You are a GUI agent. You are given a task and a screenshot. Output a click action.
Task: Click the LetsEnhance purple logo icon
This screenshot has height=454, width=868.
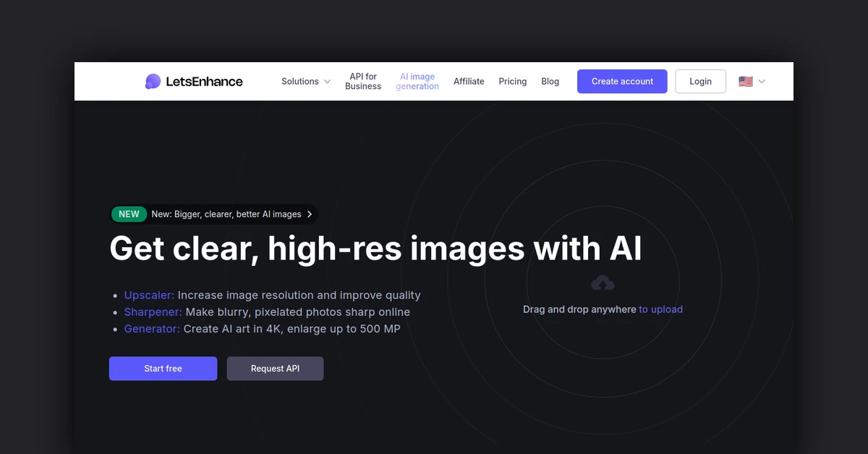coord(153,82)
